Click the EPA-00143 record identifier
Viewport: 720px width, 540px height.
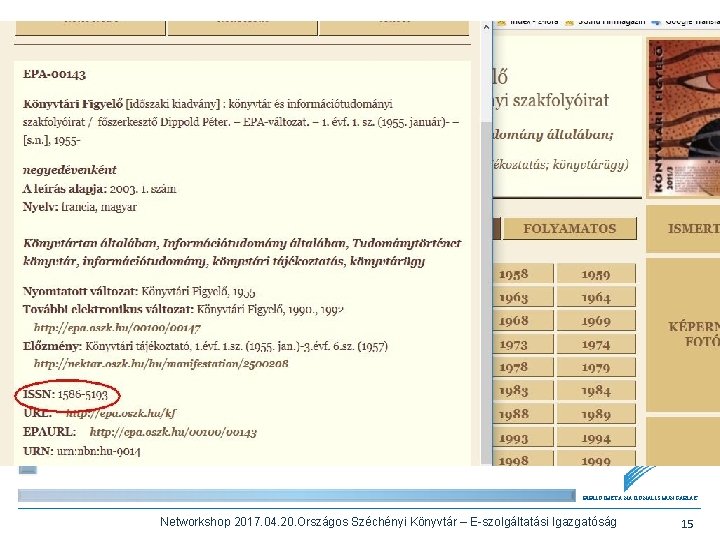[54, 74]
